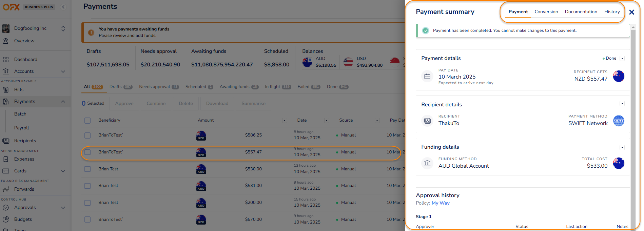644x231 pixels.
Task: Open the My Way policy link
Action: (441, 203)
